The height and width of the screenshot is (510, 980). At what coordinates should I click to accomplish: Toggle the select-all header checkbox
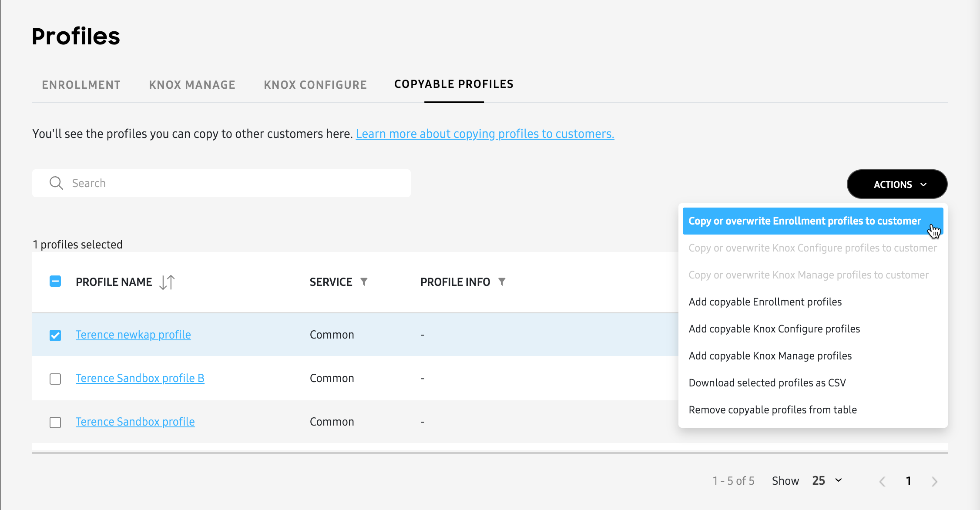(x=55, y=282)
